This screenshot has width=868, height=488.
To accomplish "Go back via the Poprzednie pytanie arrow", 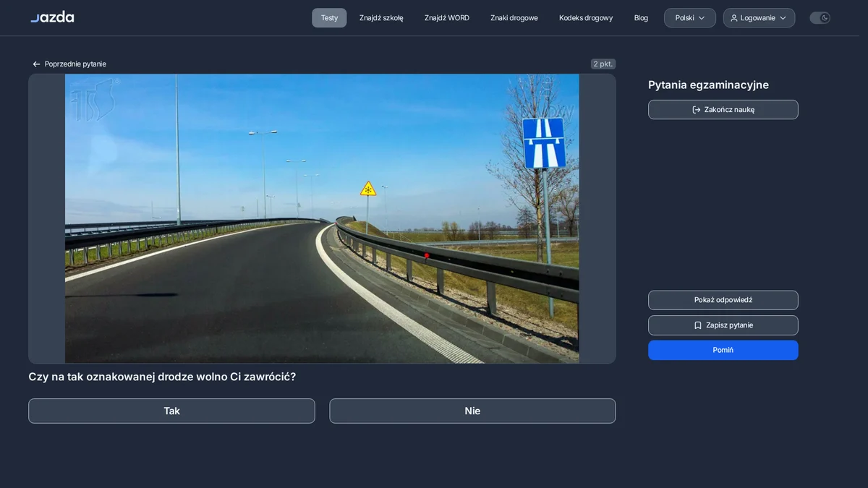I will (36, 64).
